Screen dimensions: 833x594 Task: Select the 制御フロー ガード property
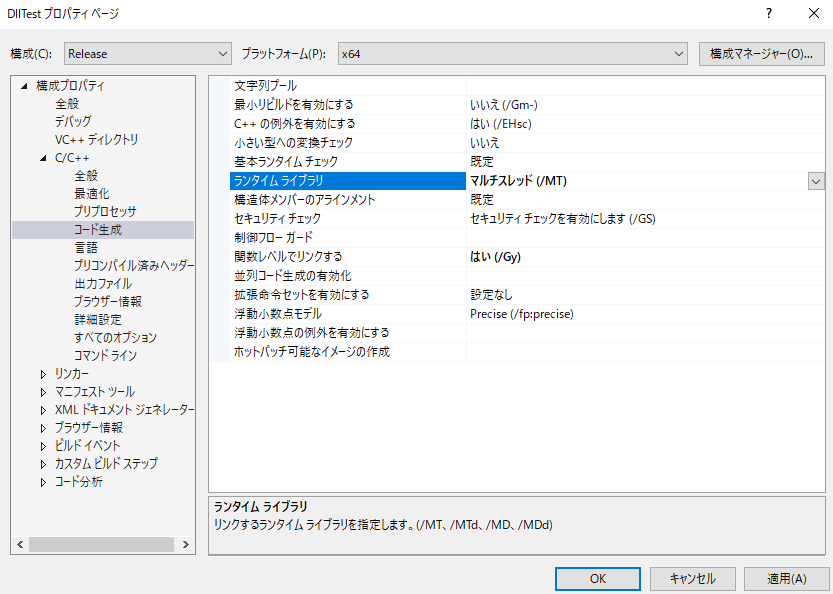click(x=348, y=237)
